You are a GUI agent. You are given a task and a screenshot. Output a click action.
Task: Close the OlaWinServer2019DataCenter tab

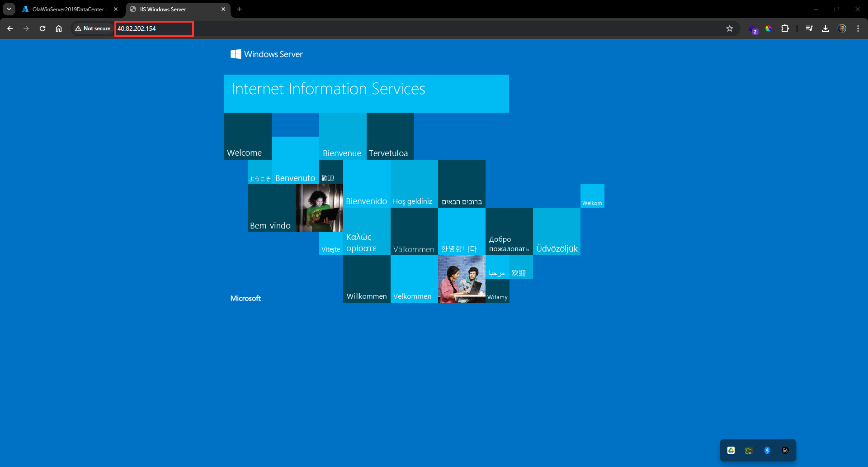coord(116,9)
